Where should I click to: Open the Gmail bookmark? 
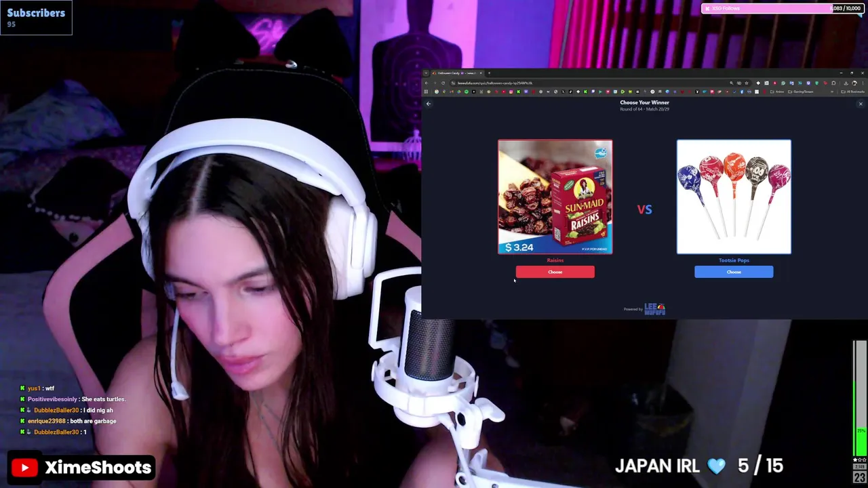tap(452, 91)
